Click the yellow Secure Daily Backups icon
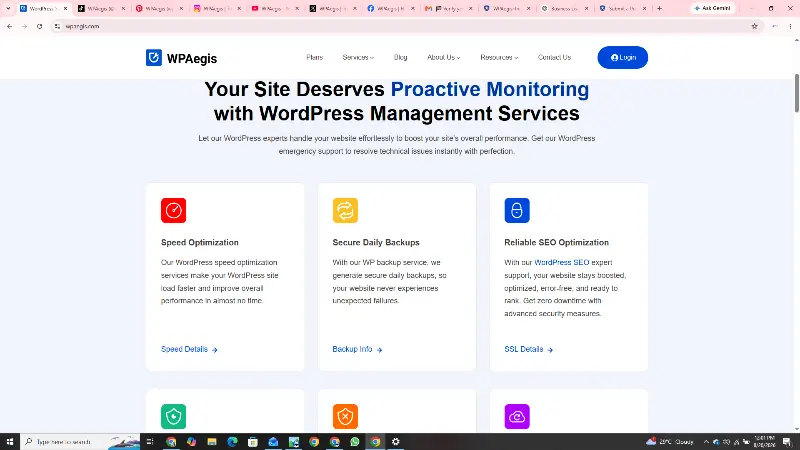800x450 pixels. (x=345, y=210)
